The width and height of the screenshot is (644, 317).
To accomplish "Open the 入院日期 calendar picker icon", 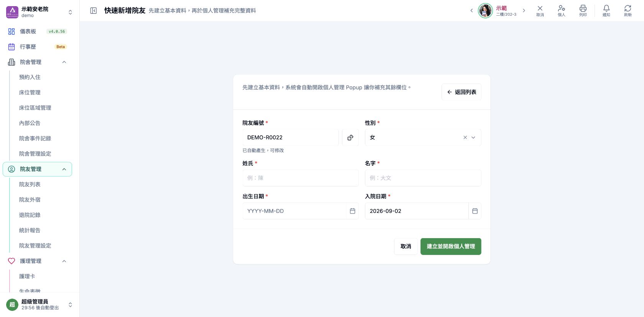I will [475, 211].
